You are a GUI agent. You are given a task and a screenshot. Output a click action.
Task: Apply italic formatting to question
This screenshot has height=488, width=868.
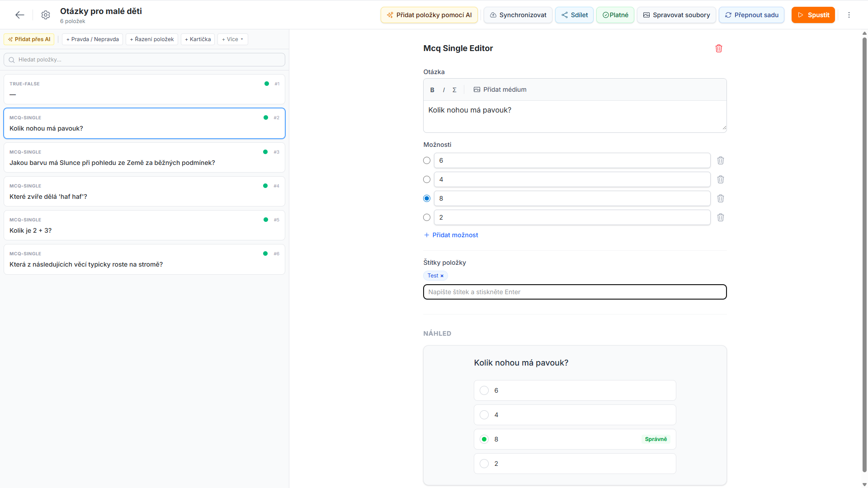click(x=443, y=90)
